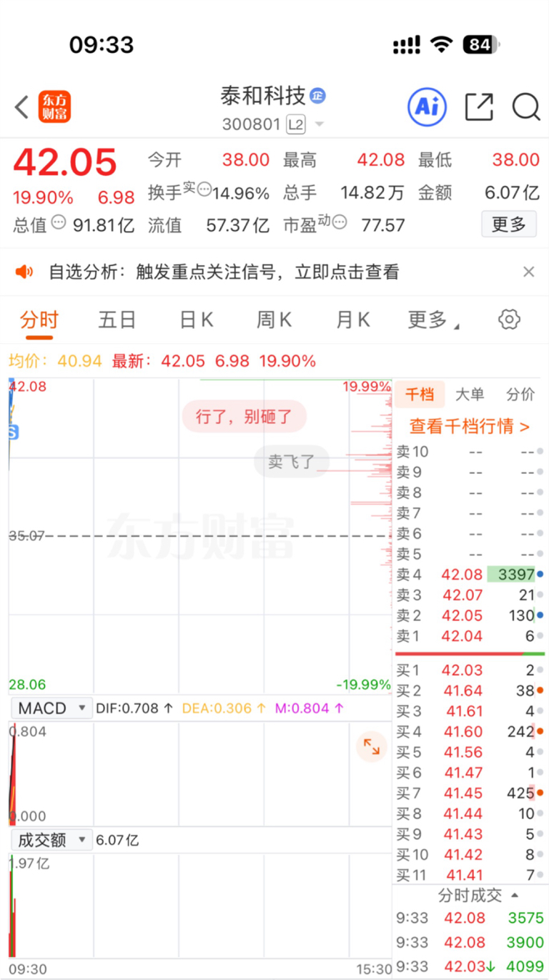Tap the 买2 row at 41.64
549x980 pixels.
point(470,691)
